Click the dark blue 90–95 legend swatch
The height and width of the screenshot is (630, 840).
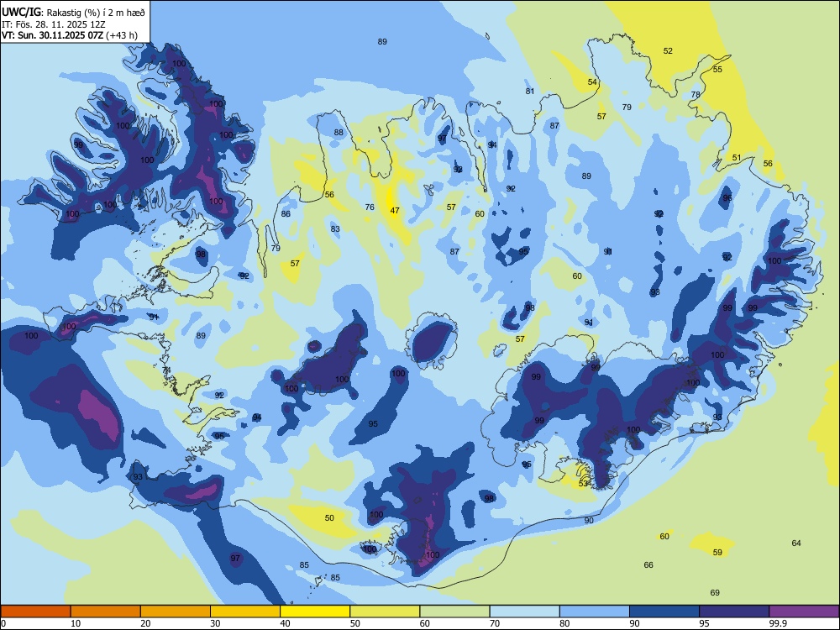coord(664,612)
